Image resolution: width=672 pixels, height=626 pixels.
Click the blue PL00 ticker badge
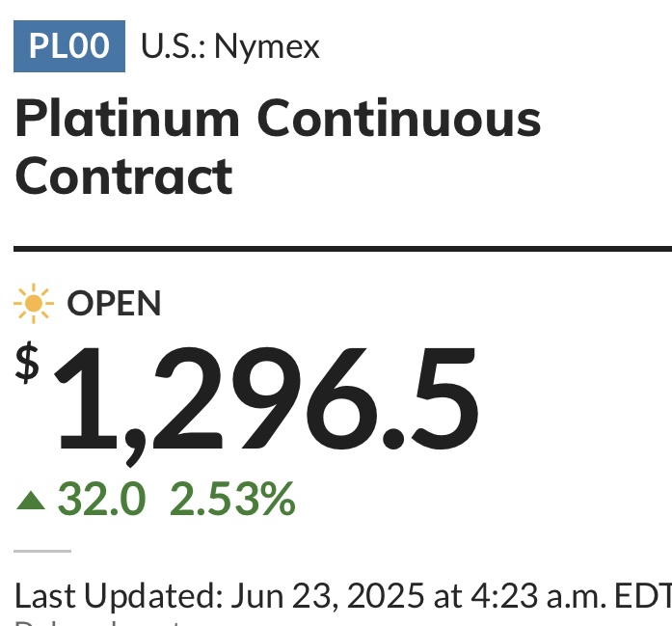click(x=69, y=46)
